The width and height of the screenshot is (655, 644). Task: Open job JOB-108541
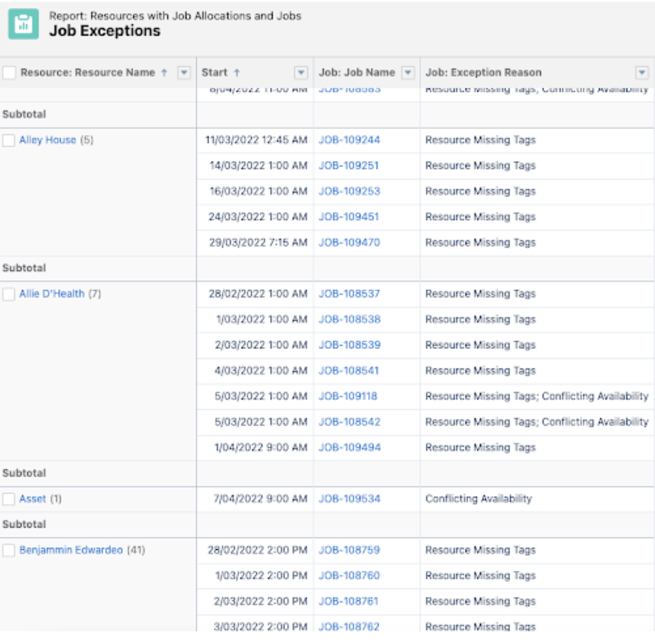pyautogui.click(x=348, y=371)
